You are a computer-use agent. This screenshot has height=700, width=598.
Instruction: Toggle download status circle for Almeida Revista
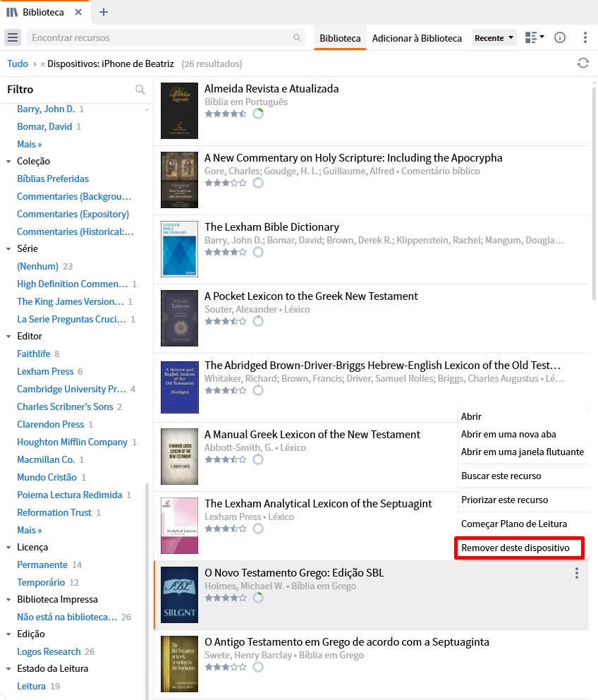[258, 114]
